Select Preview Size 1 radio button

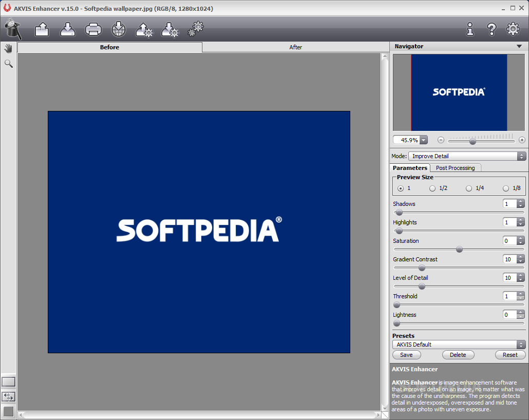401,188
